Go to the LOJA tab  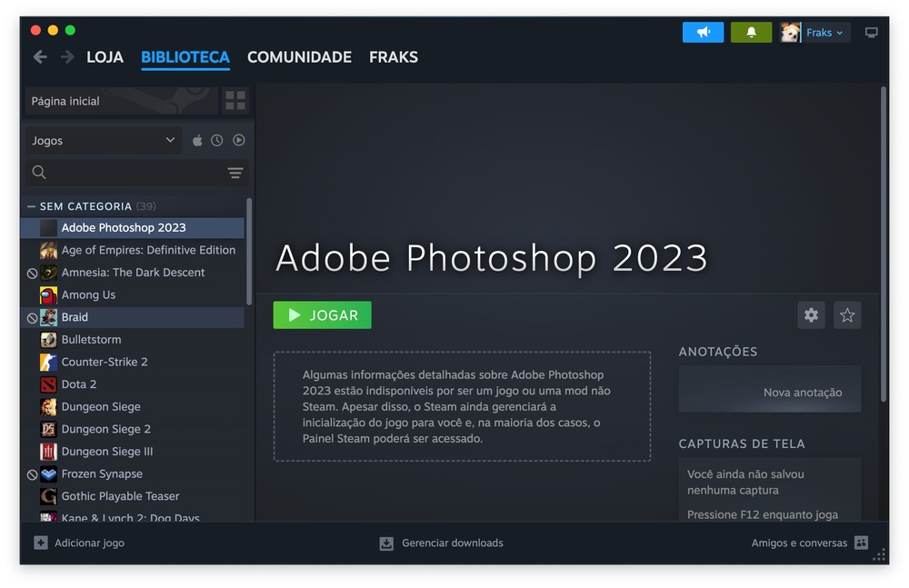(x=105, y=57)
